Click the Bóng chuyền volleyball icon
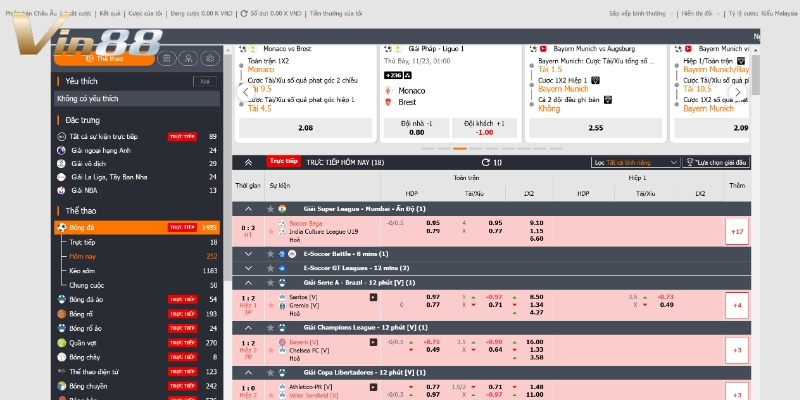The width and height of the screenshot is (800, 400). 62,386
